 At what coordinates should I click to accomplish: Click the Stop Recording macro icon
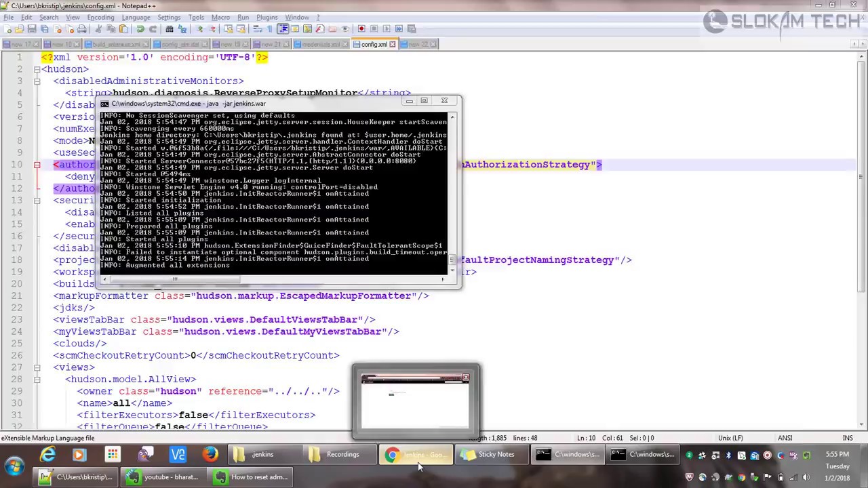374,29
